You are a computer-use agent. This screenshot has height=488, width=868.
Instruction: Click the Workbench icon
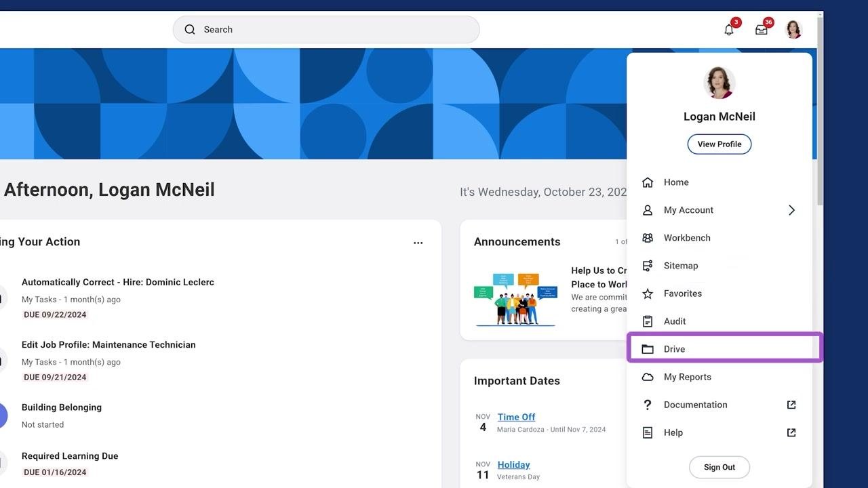click(x=648, y=238)
